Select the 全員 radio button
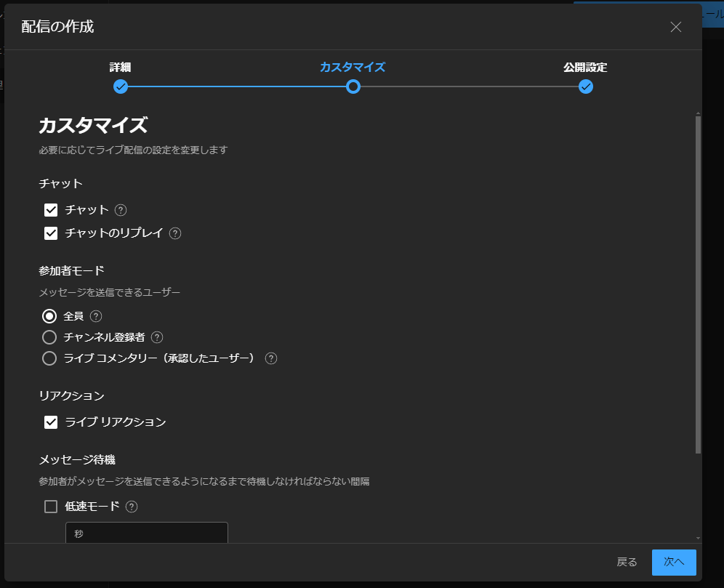This screenshot has width=724, height=588. (49, 316)
